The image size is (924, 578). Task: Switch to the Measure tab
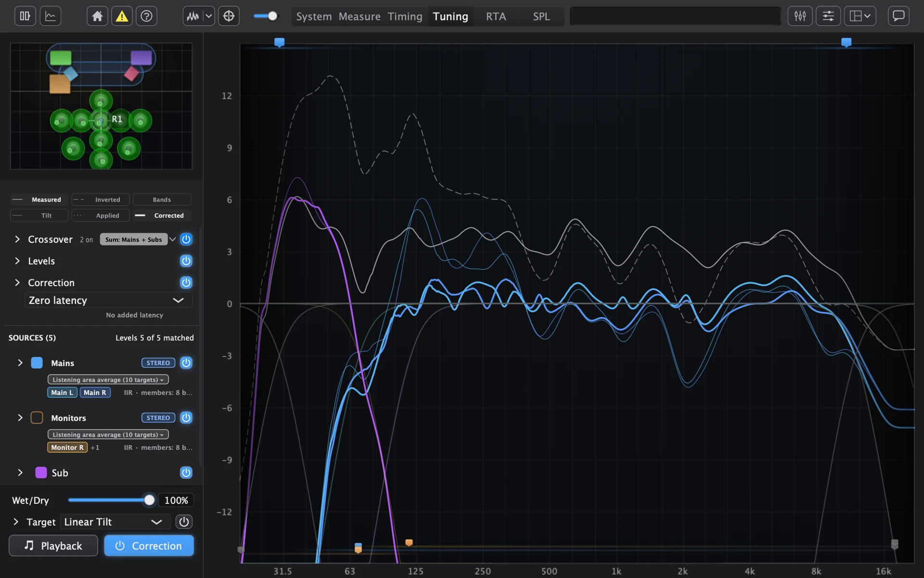(359, 16)
